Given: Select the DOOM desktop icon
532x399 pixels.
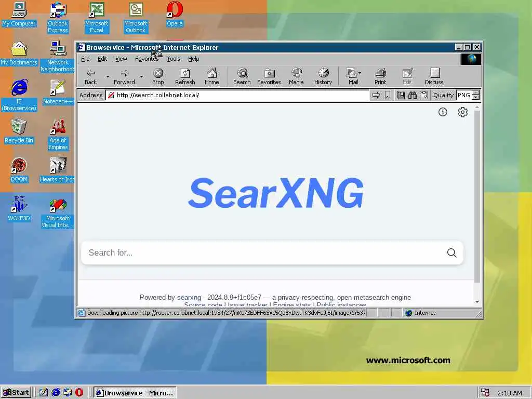Looking at the screenshot, I should [19, 170].
